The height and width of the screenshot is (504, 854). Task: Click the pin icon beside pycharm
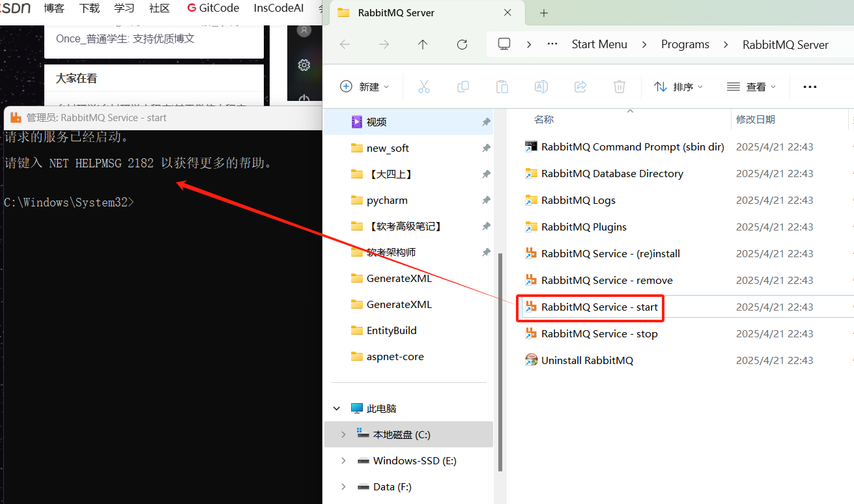tap(486, 200)
